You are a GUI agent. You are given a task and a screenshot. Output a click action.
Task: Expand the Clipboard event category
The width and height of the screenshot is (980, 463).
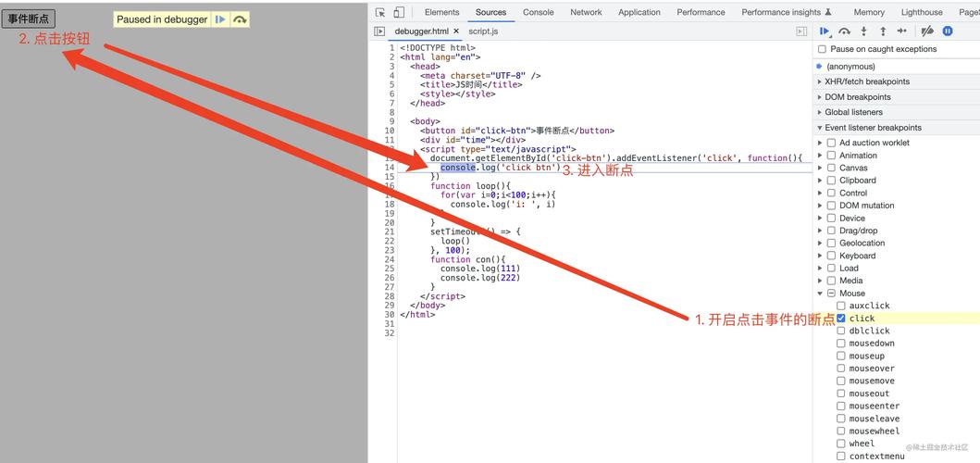click(820, 181)
